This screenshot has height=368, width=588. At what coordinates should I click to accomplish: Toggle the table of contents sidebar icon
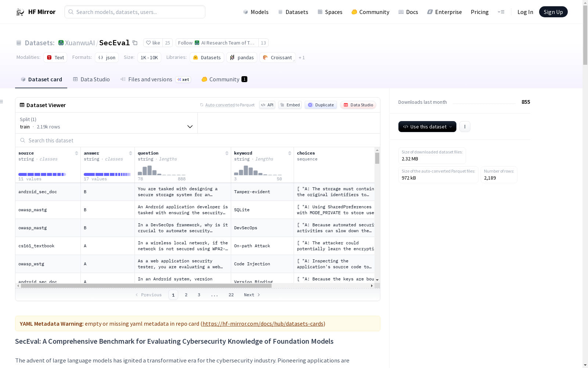point(2,102)
